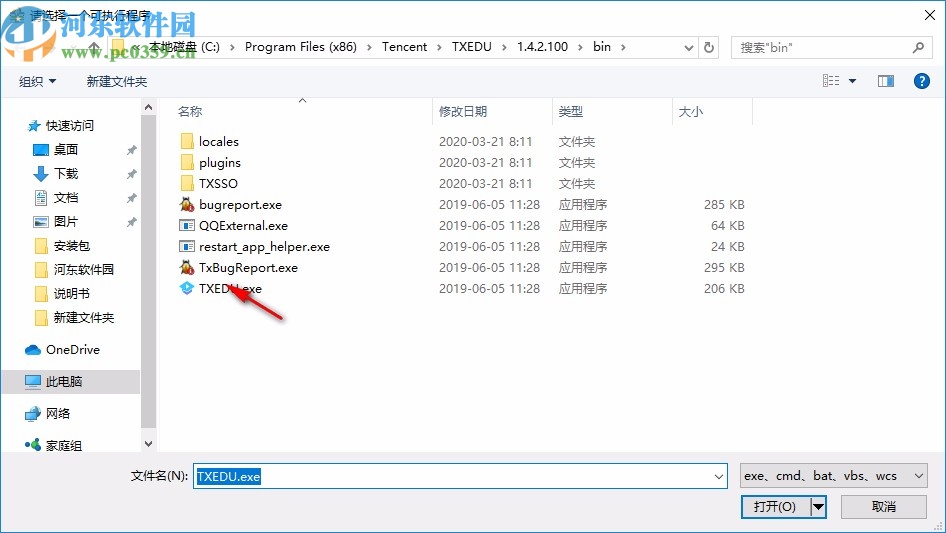Expand the address bar history dropdown
Viewport: 946px width, 533px height.
(688, 47)
